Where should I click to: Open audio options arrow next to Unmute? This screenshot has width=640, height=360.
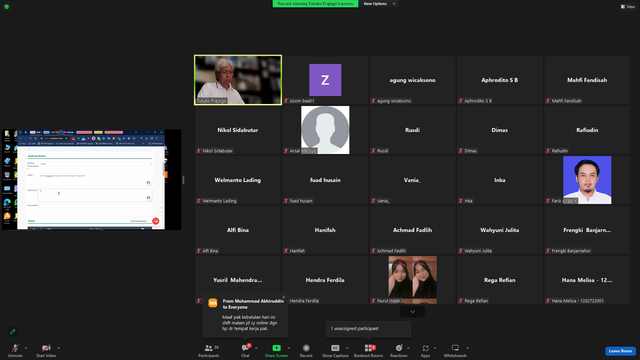pos(26,348)
